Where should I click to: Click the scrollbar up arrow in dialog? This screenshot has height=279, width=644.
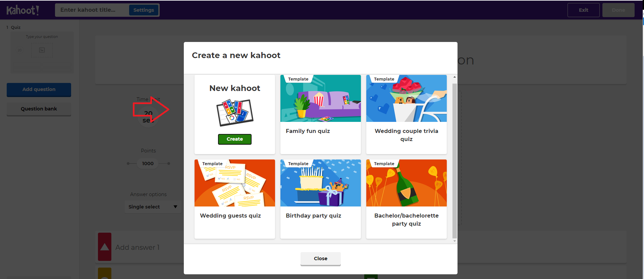455,77
